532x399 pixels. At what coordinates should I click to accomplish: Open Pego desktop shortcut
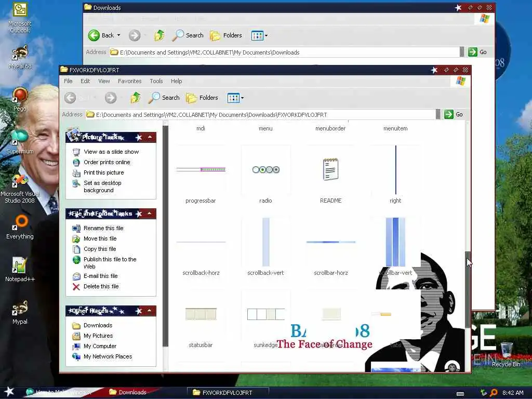20,99
